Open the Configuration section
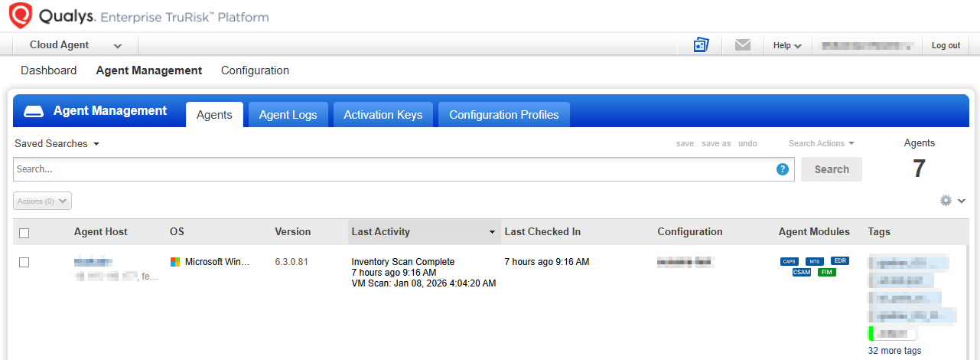Viewport: 980px width, 360px height. point(255,70)
